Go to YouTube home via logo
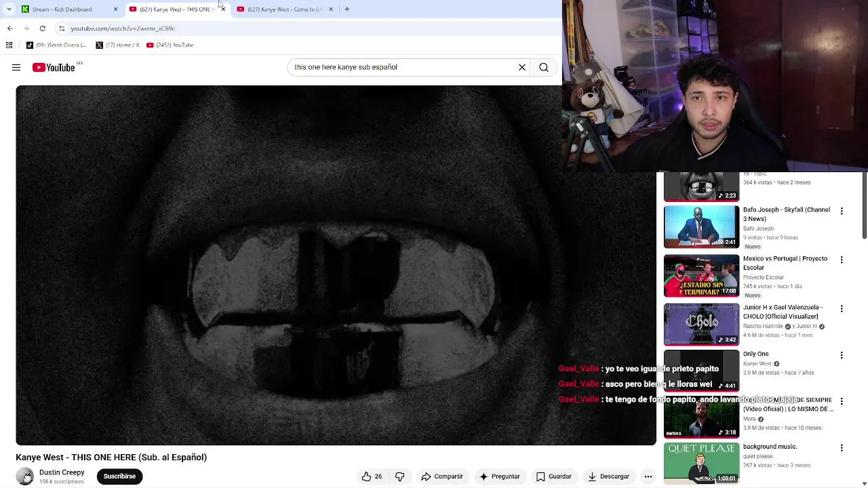This screenshot has height=488, width=868. 54,67
